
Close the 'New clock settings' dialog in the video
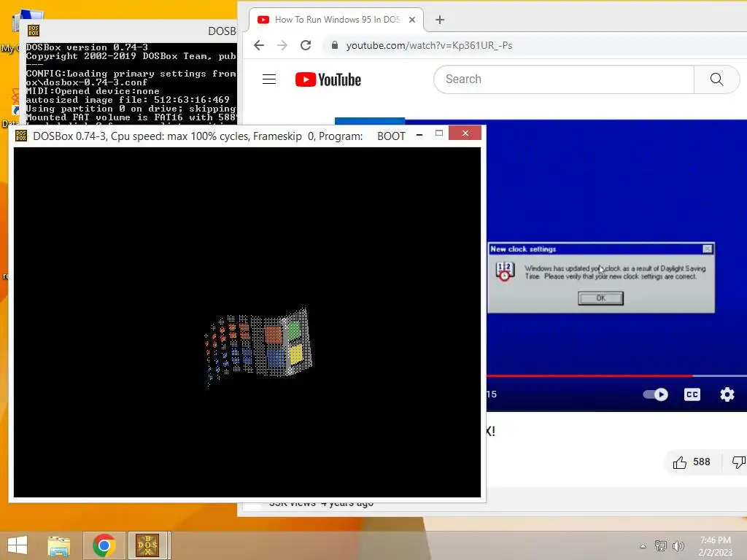(708, 249)
